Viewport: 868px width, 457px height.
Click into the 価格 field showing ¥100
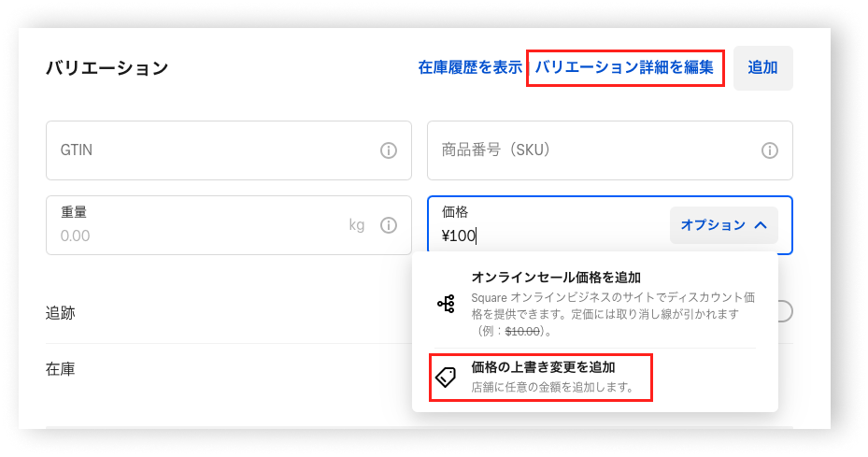(548, 225)
